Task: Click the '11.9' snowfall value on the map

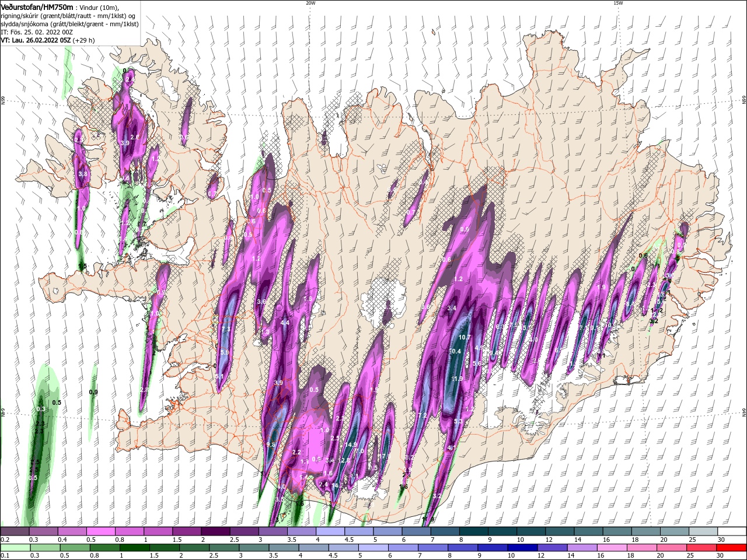Action: 456,379
